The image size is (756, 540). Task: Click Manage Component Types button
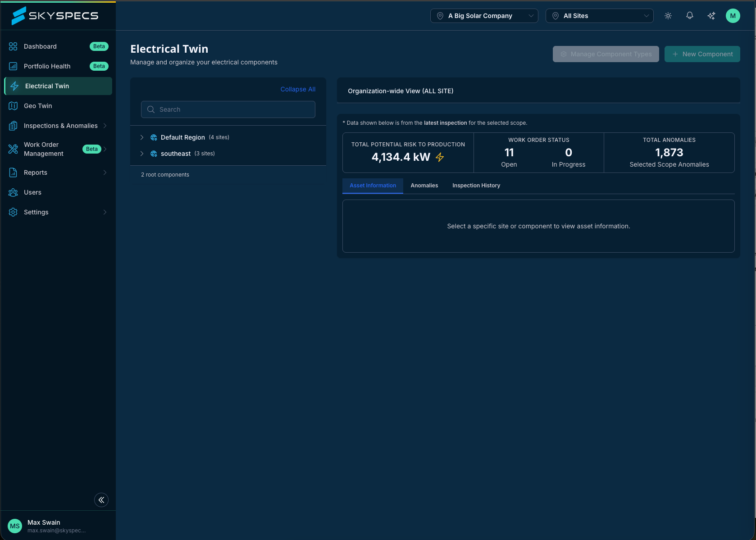point(606,54)
